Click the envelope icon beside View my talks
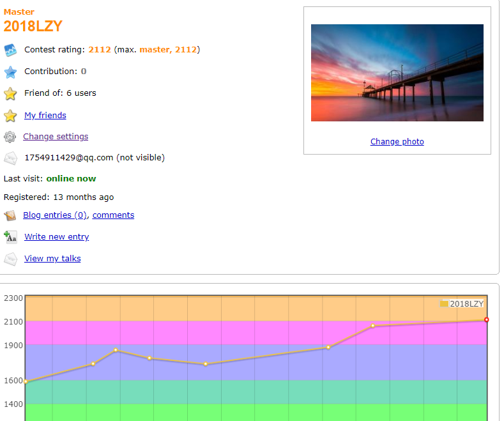 coord(10,259)
